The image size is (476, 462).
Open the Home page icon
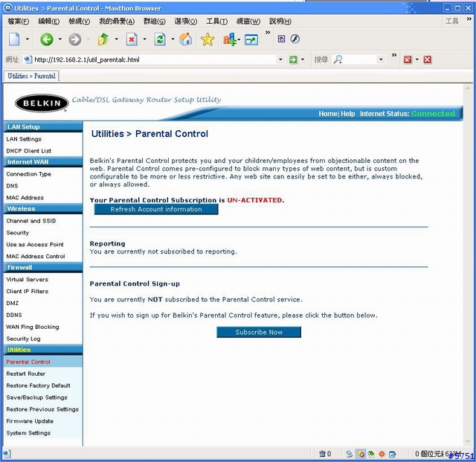185,39
